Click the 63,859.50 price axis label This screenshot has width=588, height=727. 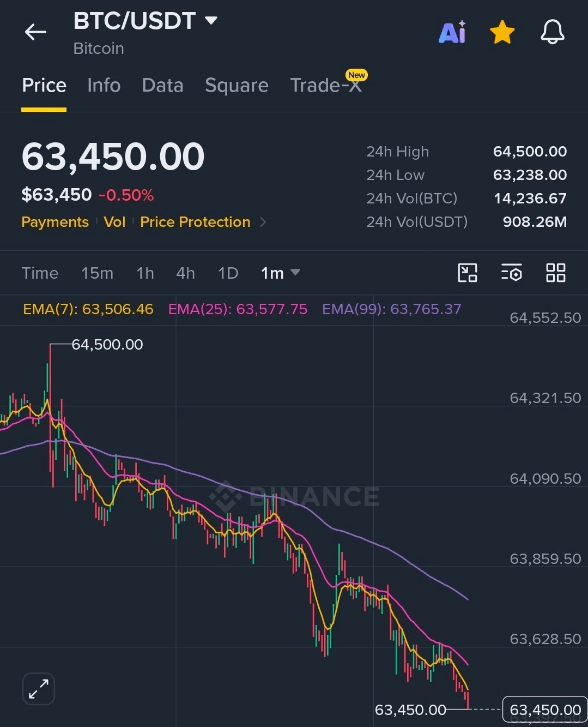click(545, 559)
